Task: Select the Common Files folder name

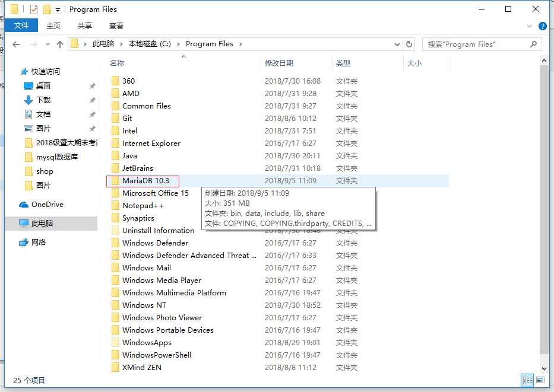Action: [x=147, y=106]
